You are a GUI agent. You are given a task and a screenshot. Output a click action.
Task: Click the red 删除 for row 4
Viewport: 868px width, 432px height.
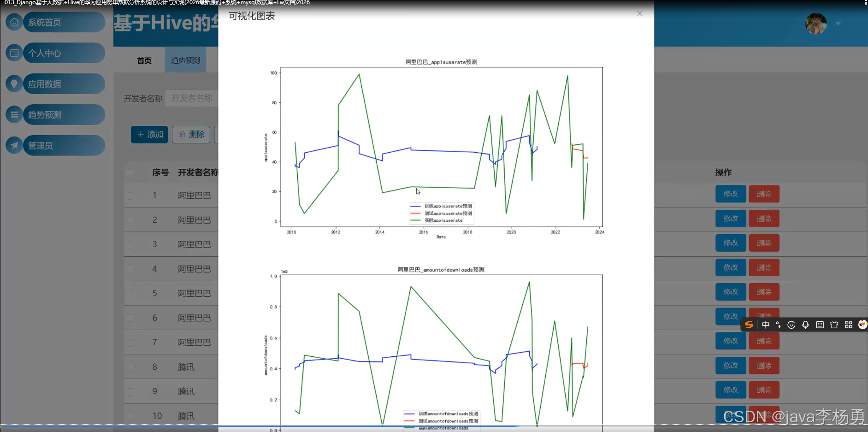764,267
